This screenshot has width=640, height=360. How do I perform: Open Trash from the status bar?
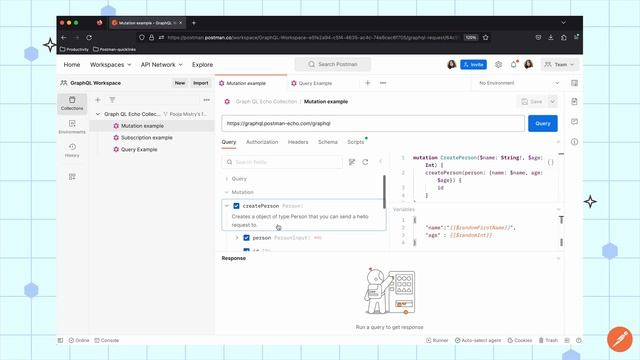tap(548, 340)
